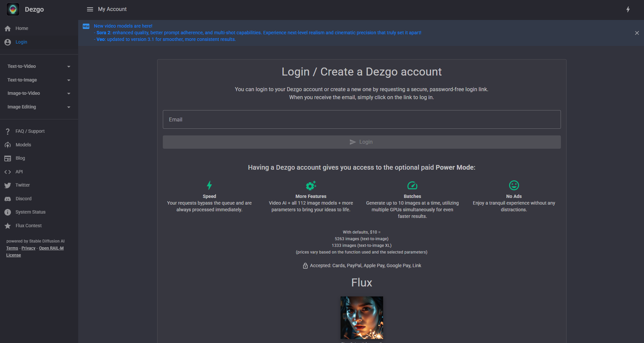The width and height of the screenshot is (644, 343).
Task: Dismiss the new video models banner
Action: point(637,33)
